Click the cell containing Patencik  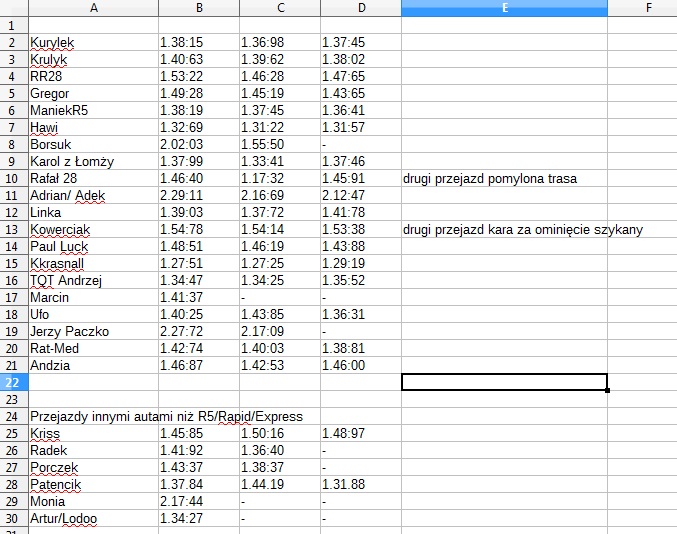point(93,484)
